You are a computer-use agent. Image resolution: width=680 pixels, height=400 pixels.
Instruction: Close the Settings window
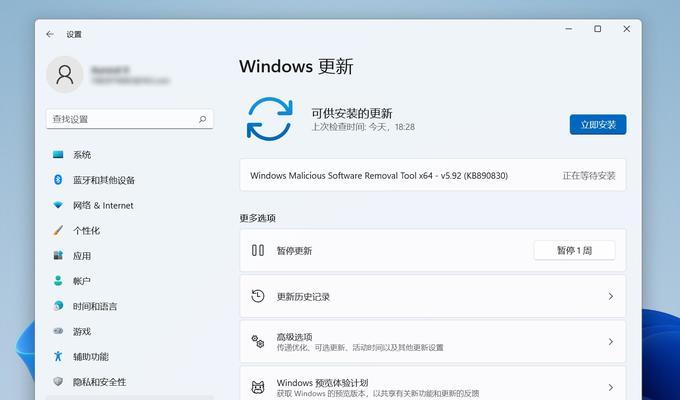[627, 29]
